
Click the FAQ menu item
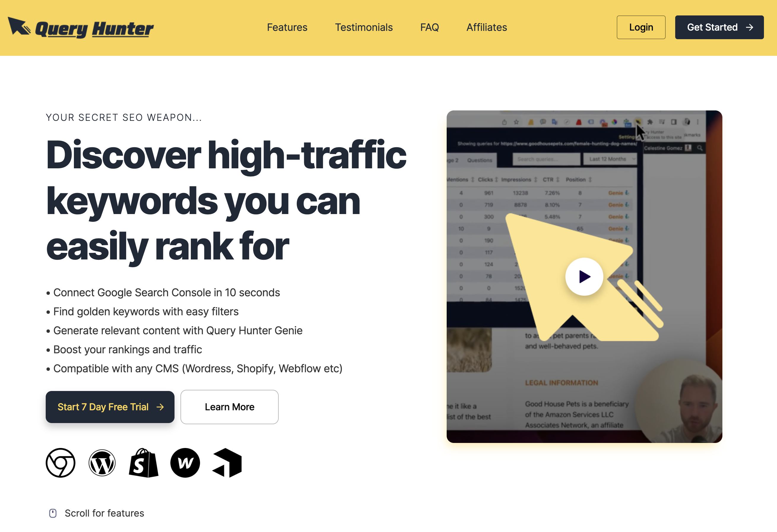click(430, 27)
